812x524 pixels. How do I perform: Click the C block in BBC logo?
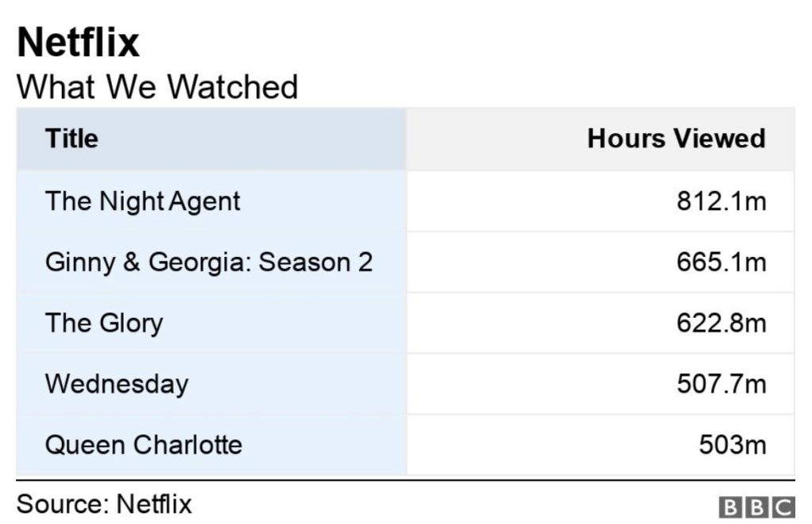[x=783, y=507]
